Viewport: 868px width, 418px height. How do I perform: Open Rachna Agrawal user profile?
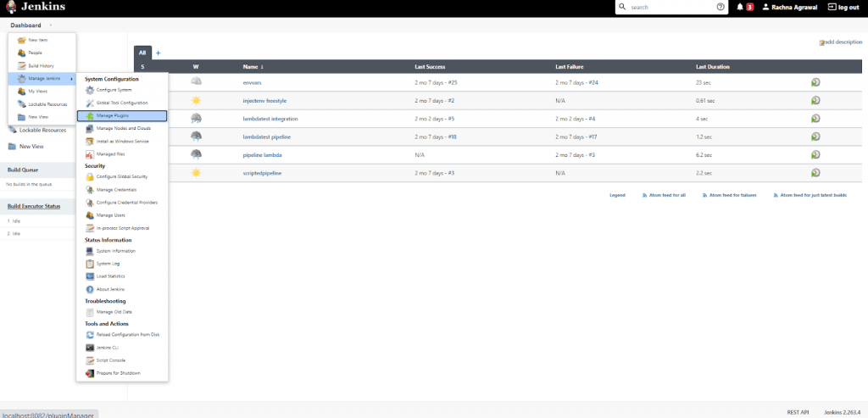point(791,7)
